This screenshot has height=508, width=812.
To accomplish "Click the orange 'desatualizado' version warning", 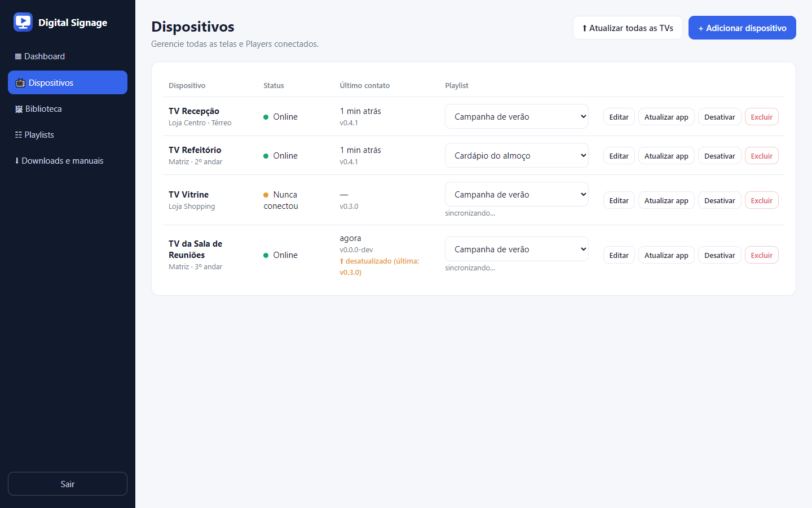I will pos(379,266).
